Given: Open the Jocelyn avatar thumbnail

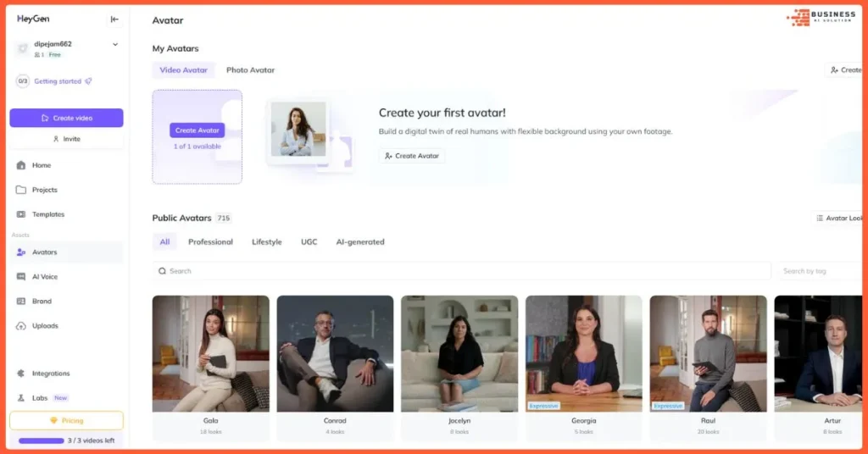Looking at the screenshot, I should 459,353.
